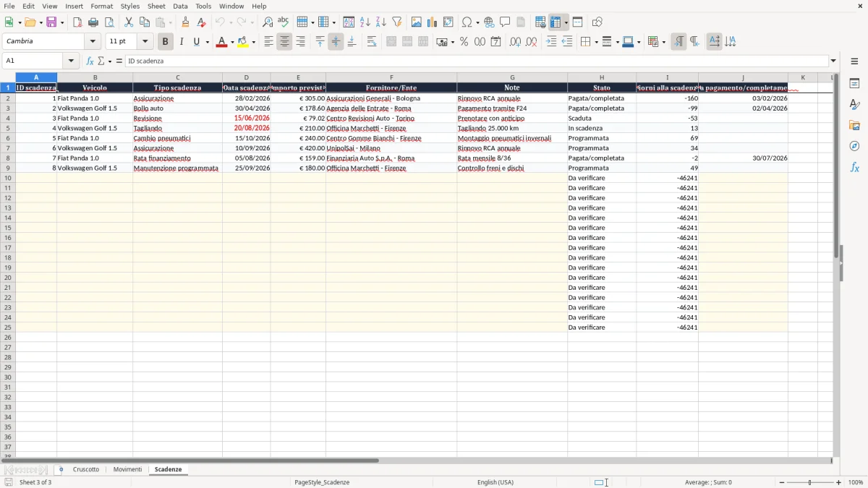
Task: Click the sidebar settings hamburger button
Action: [x=854, y=61]
